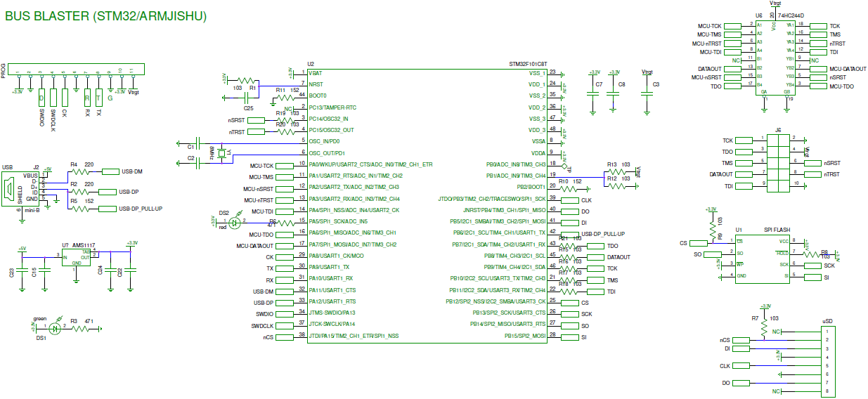The height and width of the screenshot is (399, 868).
Task: Select the green LED DS1 symbol
Action: pos(56,328)
